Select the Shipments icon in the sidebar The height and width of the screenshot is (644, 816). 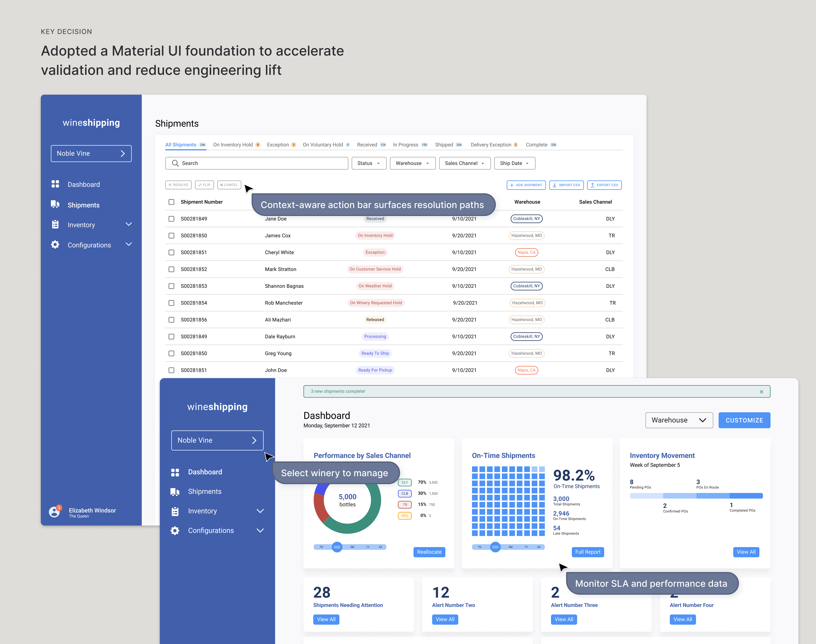pyautogui.click(x=55, y=204)
